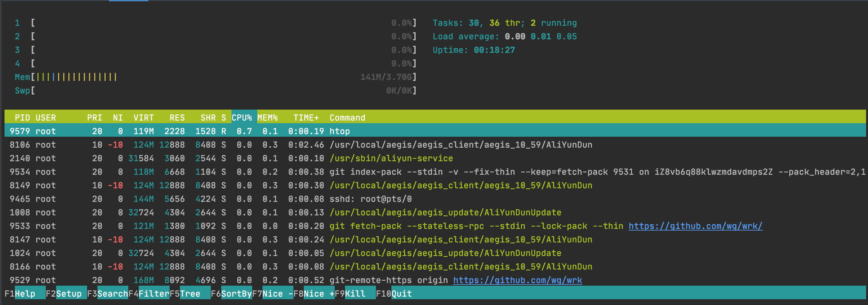Click the Load average readout
The width and height of the screenshot is (868, 305).
[x=504, y=36]
